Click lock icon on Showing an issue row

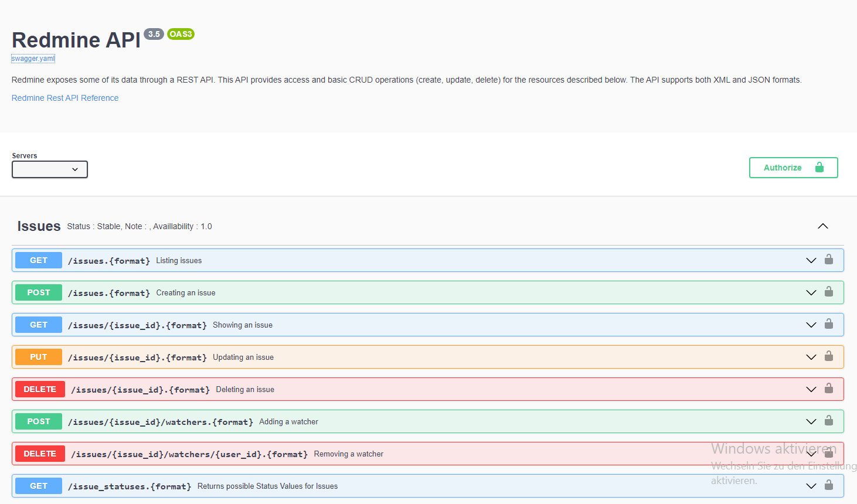[x=829, y=324]
